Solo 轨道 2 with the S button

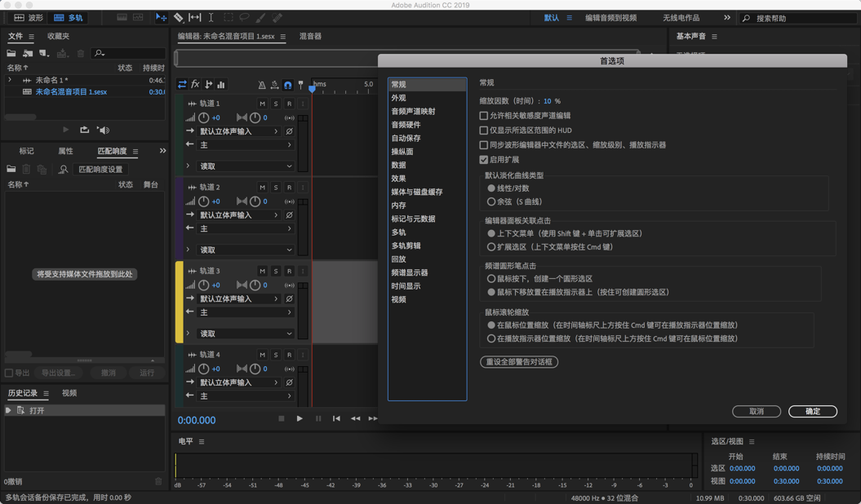pos(276,188)
